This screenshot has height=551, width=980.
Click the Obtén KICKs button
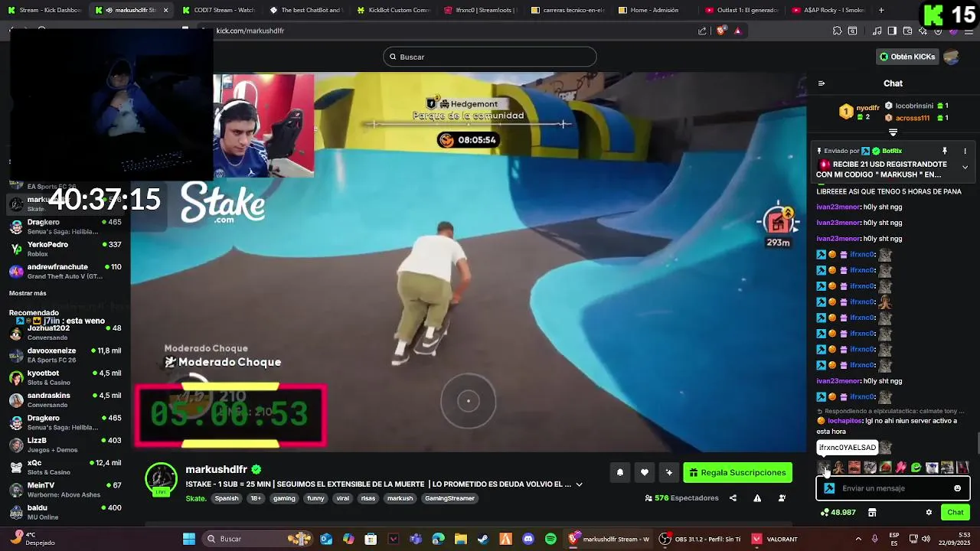pyautogui.click(x=907, y=57)
